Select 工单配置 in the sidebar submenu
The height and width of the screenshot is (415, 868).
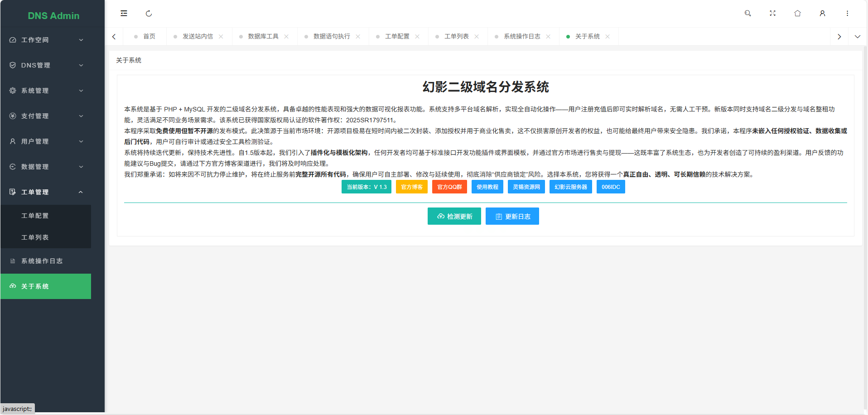pos(35,215)
